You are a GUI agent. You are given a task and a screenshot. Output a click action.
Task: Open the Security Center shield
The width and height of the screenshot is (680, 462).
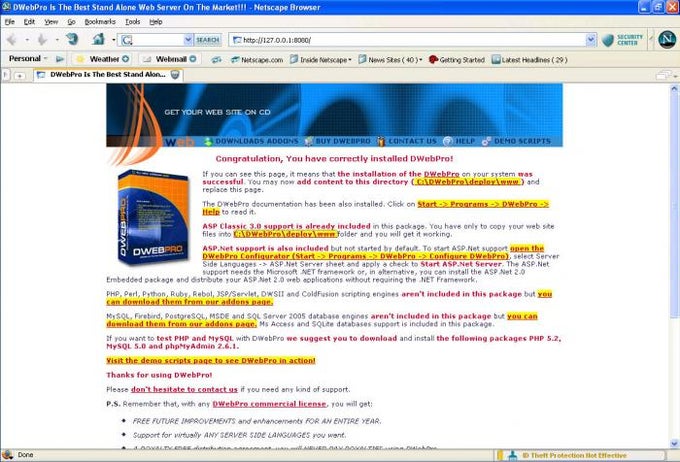coord(608,40)
